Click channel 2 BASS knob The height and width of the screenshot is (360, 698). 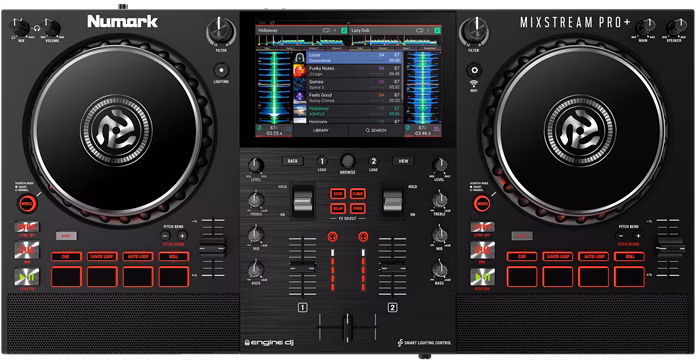440,269
